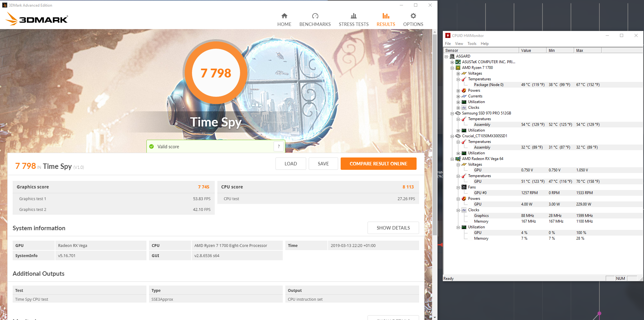Click the LOAD result button

[x=291, y=163]
